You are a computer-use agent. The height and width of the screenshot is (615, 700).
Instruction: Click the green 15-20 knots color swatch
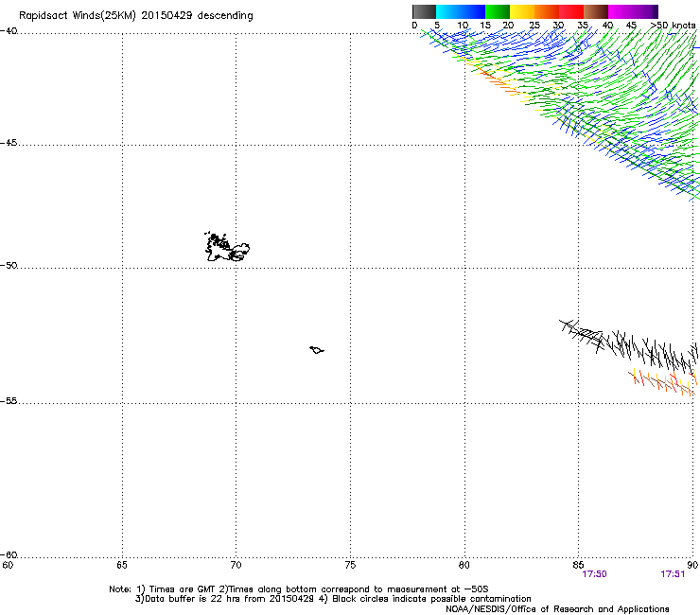pyautogui.click(x=498, y=11)
